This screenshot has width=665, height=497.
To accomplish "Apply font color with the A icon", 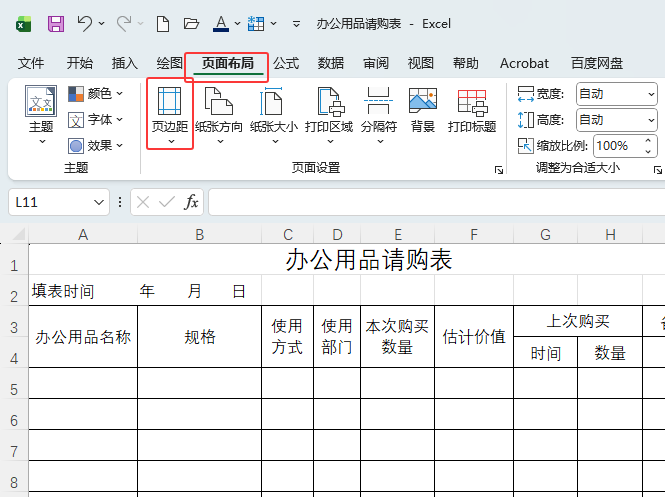I will pyautogui.click(x=221, y=24).
